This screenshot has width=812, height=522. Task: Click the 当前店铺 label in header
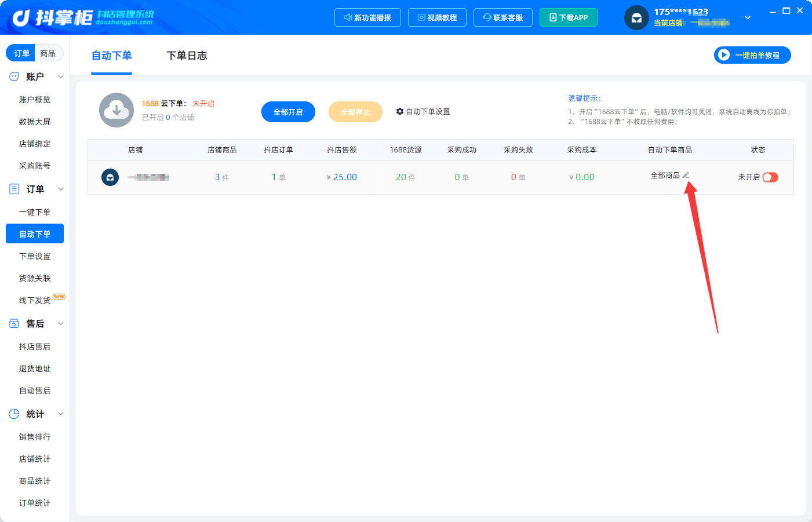(668, 23)
